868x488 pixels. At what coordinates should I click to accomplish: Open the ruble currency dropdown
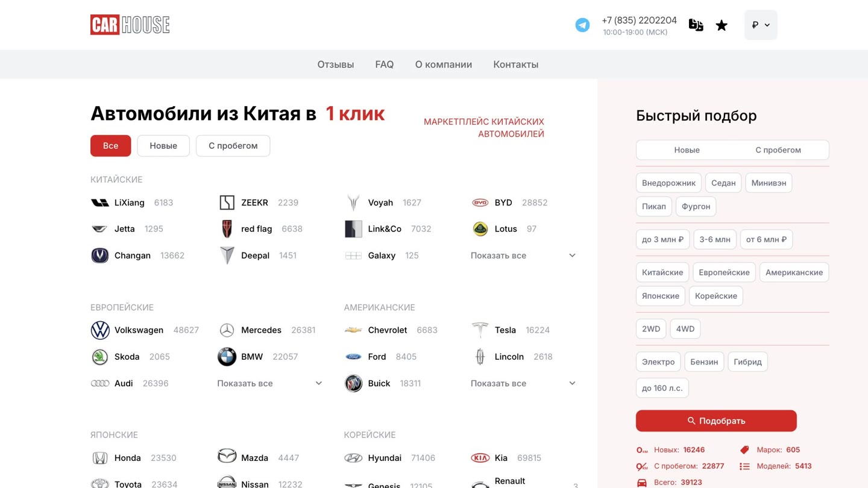(x=761, y=25)
